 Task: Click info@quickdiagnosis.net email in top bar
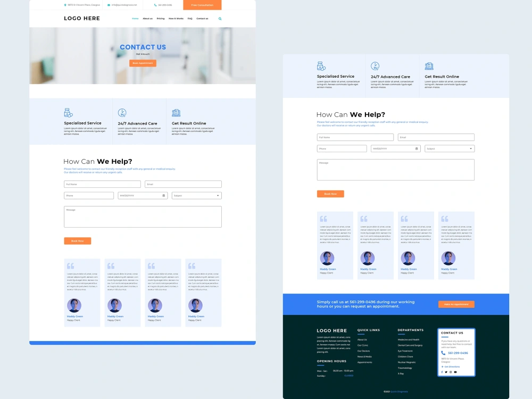pos(124,5)
